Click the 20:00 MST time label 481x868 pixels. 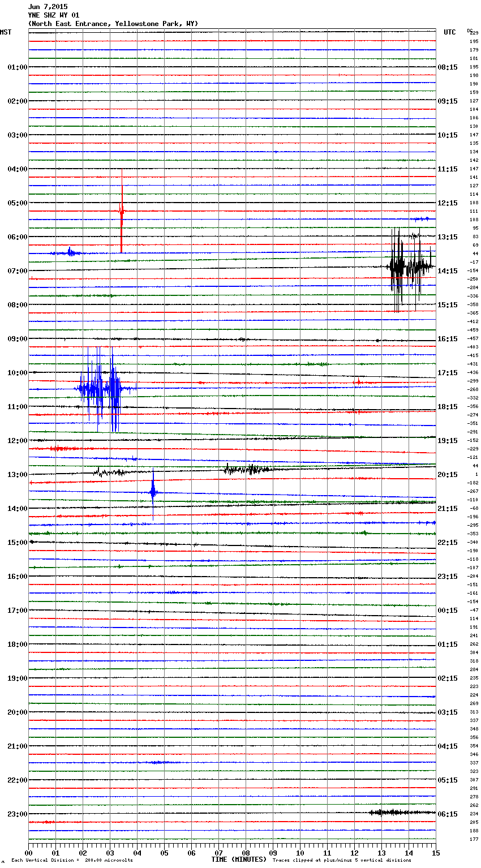point(18,712)
